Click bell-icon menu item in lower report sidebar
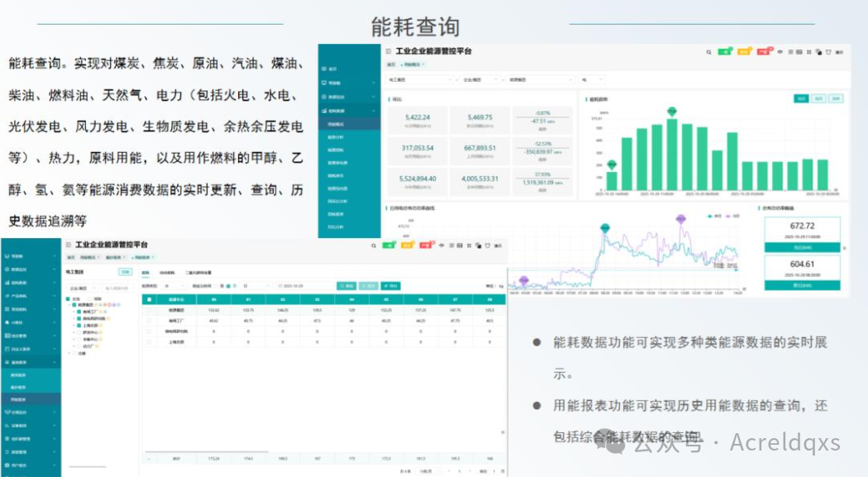The width and height of the screenshot is (868, 477). (30, 322)
